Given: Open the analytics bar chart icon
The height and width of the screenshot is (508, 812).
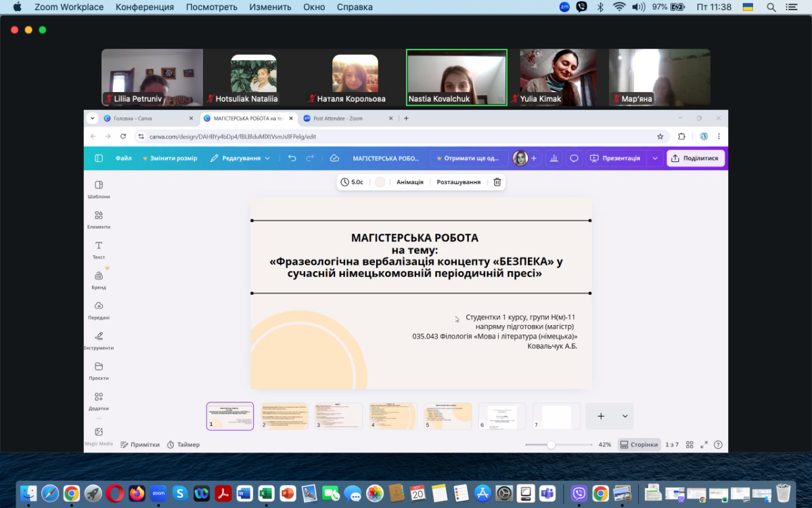Looking at the screenshot, I should (554, 158).
